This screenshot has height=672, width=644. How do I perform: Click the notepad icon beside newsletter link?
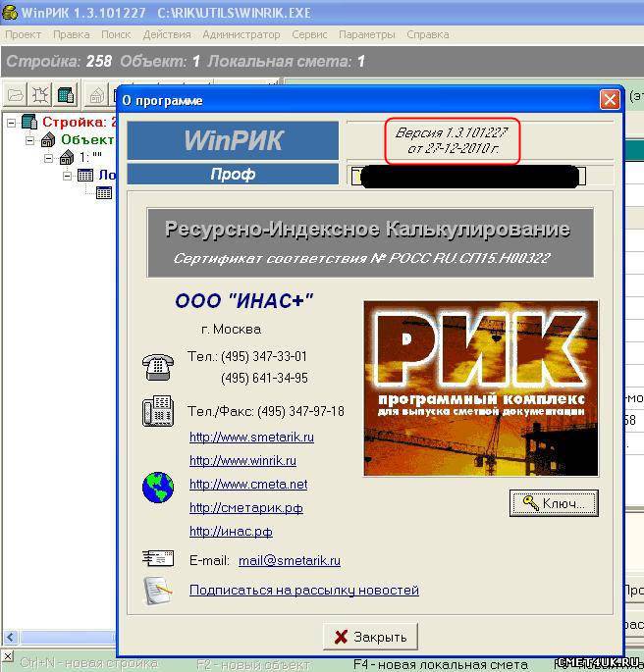(x=157, y=590)
